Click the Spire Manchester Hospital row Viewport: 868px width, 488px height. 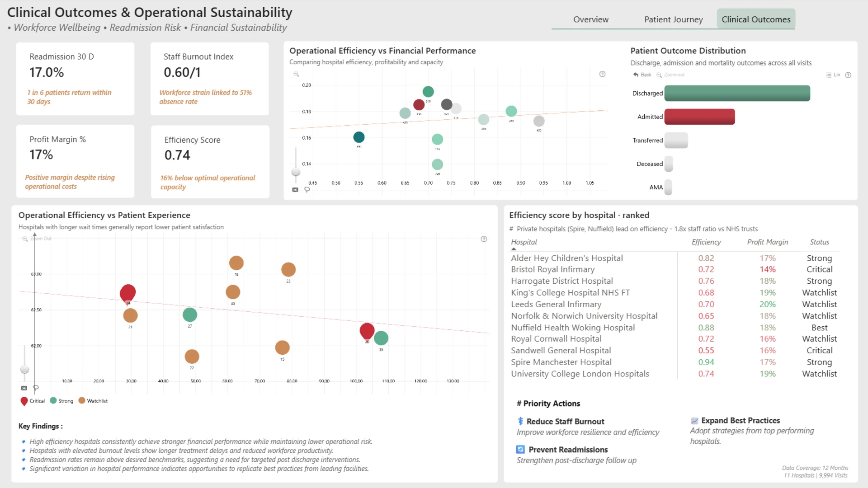pyautogui.click(x=674, y=362)
